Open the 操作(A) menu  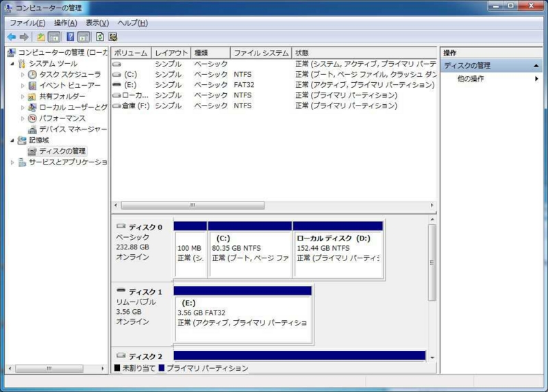click(x=65, y=23)
